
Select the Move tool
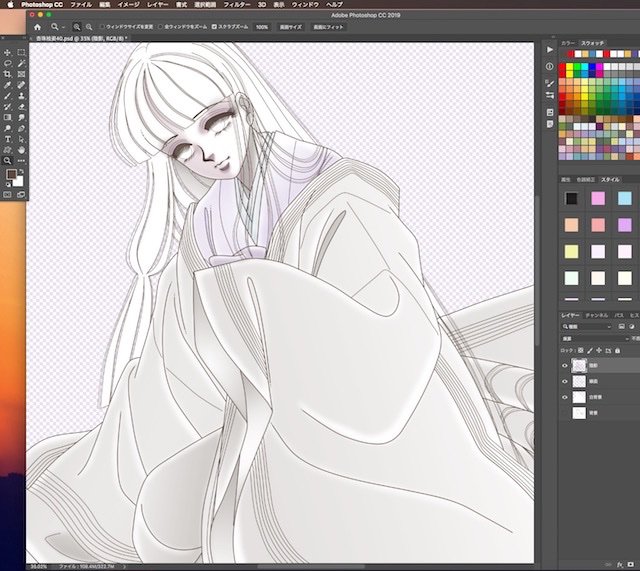click(7, 53)
